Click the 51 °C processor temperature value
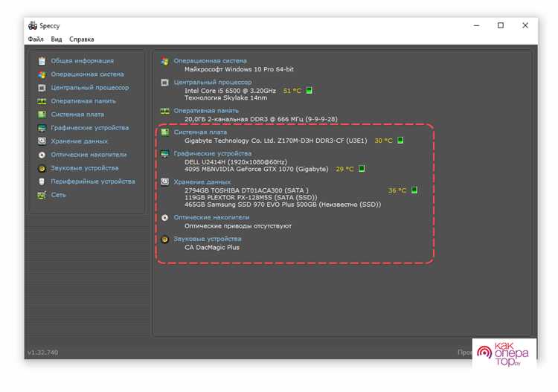Image resolution: width=558 pixels, height=392 pixels. click(x=292, y=91)
